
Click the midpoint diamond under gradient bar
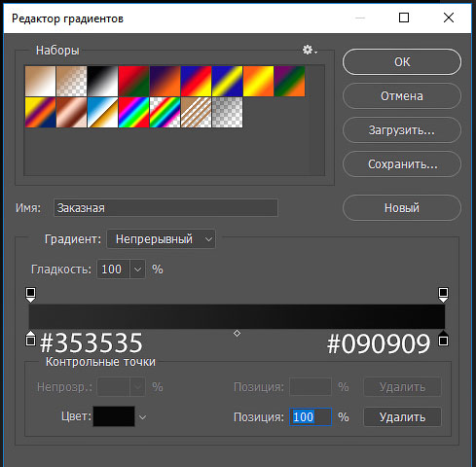coord(237,334)
